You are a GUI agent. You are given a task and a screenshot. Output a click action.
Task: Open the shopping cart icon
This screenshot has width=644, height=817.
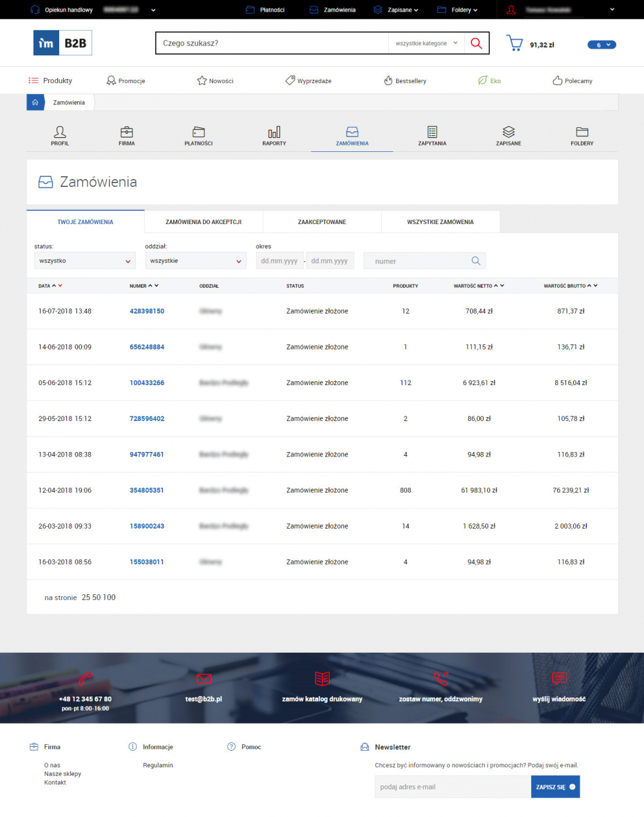[x=514, y=42]
